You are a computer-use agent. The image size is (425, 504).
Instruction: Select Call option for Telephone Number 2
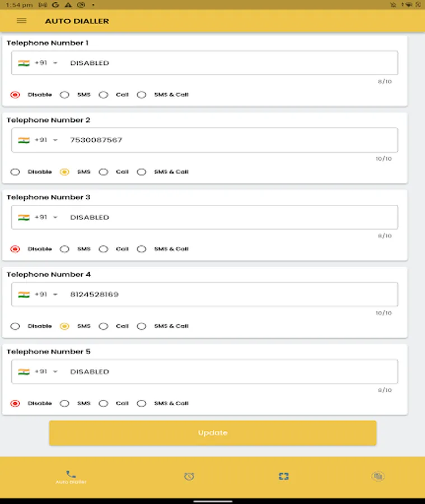click(x=104, y=172)
